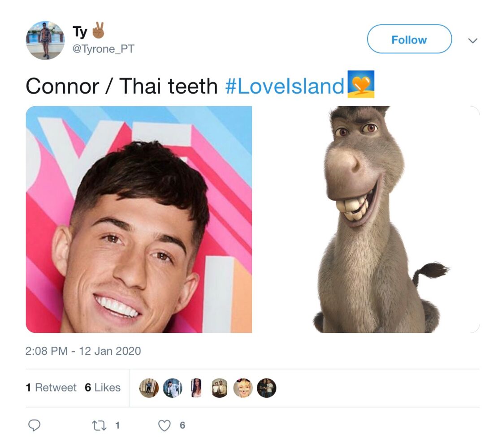View the 1 Retweet list
Viewport: 502px width, 448px height.
tap(51, 388)
